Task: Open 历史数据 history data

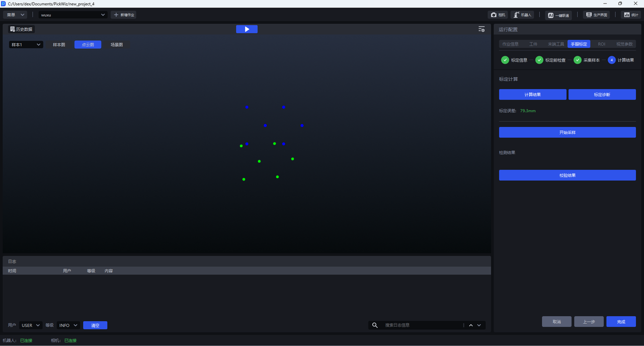Action: [21, 29]
